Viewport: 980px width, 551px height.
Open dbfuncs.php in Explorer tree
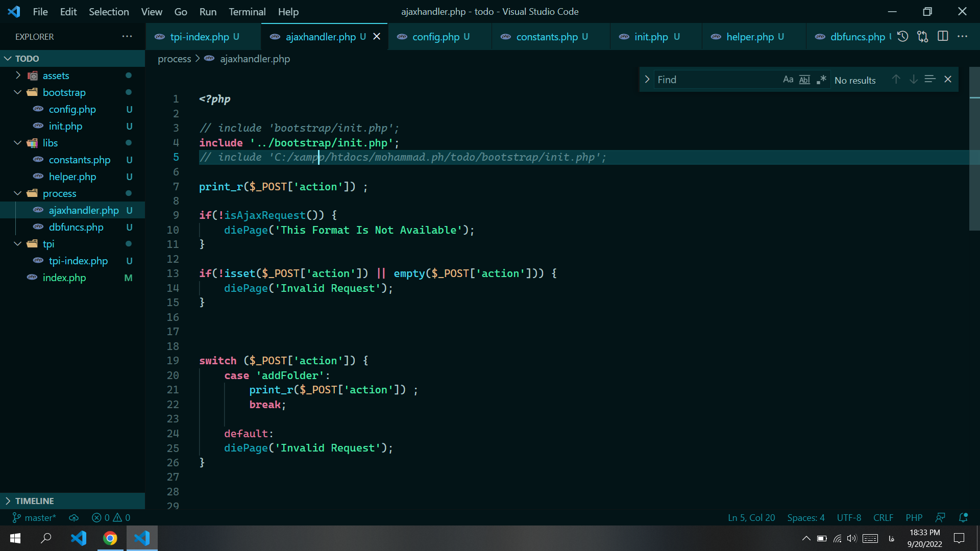pyautogui.click(x=72, y=227)
